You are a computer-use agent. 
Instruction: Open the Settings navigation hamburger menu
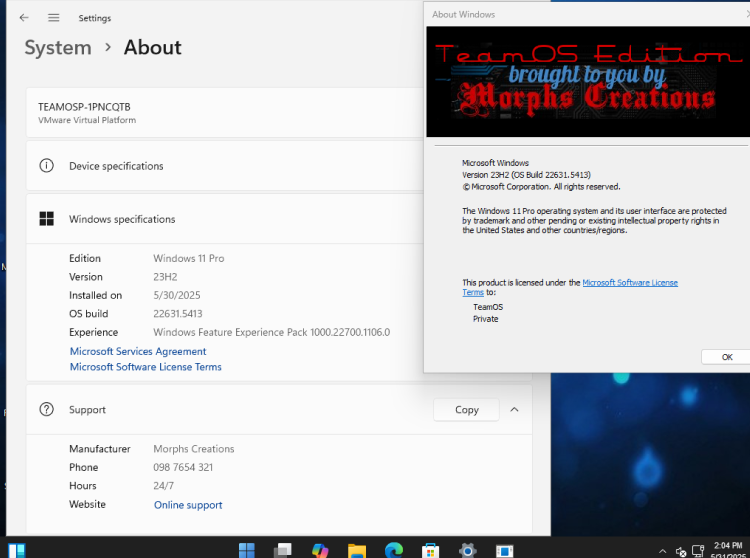pyautogui.click(x=54, y=18)
